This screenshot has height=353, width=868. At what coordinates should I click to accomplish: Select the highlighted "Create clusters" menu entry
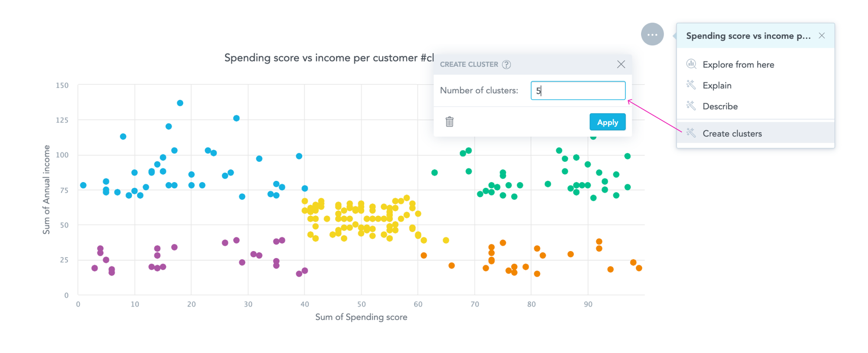[x=732, y=133]
